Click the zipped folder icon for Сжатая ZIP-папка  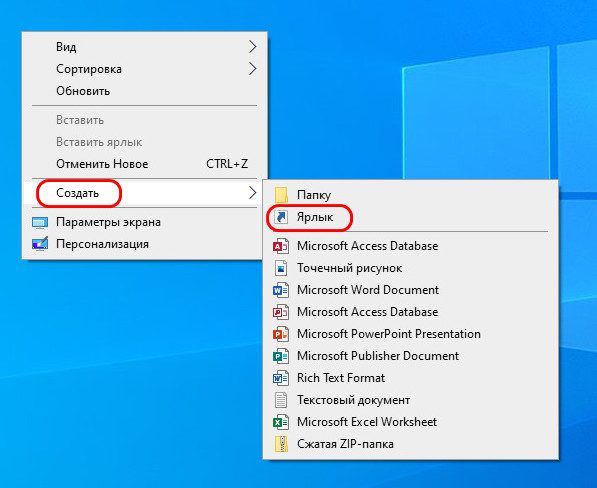281,444
